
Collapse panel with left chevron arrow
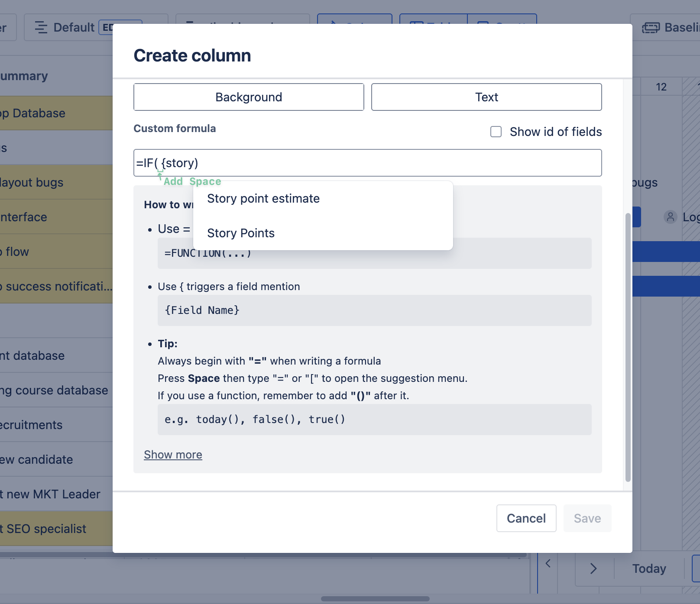[548, 563]
